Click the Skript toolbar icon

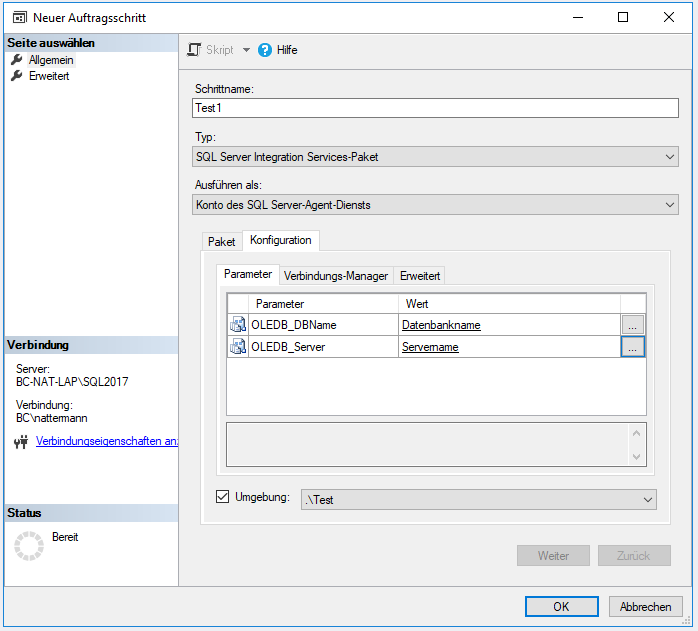[x=196, y=50]
